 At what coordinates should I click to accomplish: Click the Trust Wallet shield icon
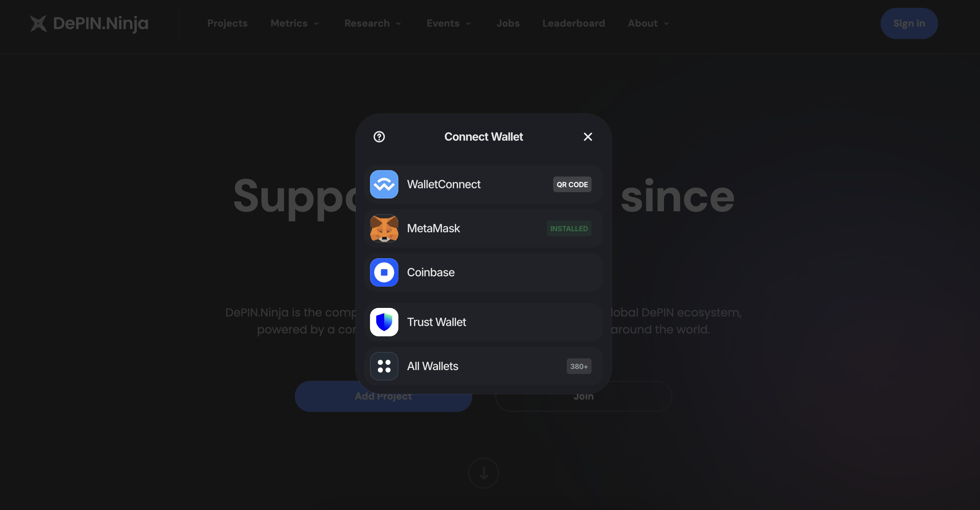[384, 321]
